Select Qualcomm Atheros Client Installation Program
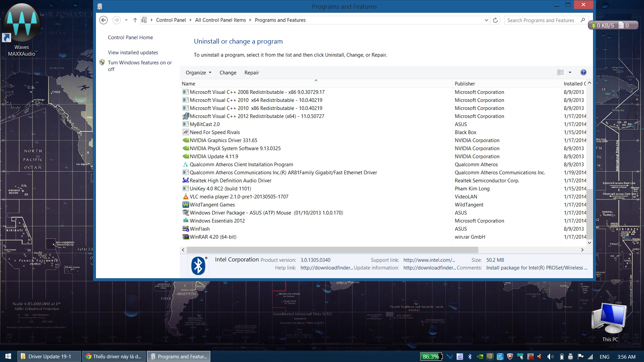Image resolution: width=644 pixels, height=362 pixels. (x=241, y=165)
